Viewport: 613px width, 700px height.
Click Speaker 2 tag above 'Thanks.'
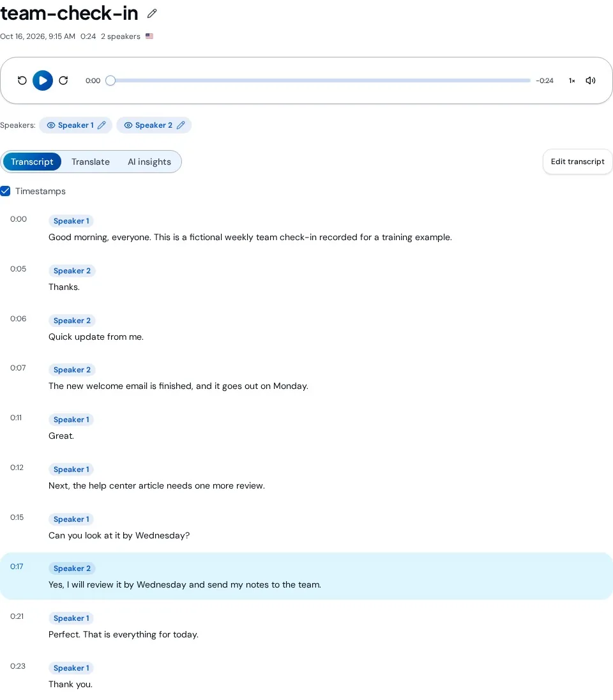point(72,271)
